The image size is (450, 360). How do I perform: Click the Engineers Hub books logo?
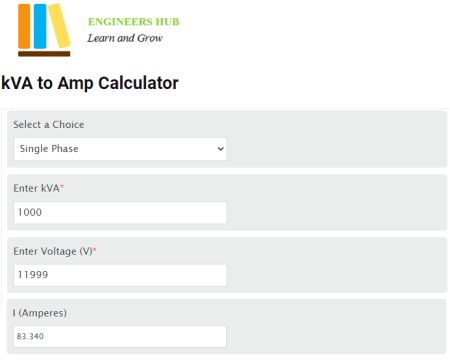tap(44, 30)
